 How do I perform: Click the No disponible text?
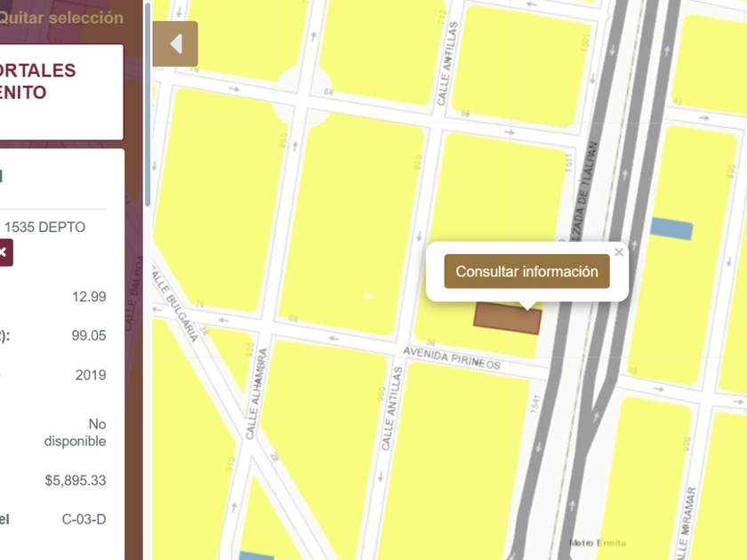[76, 432]
